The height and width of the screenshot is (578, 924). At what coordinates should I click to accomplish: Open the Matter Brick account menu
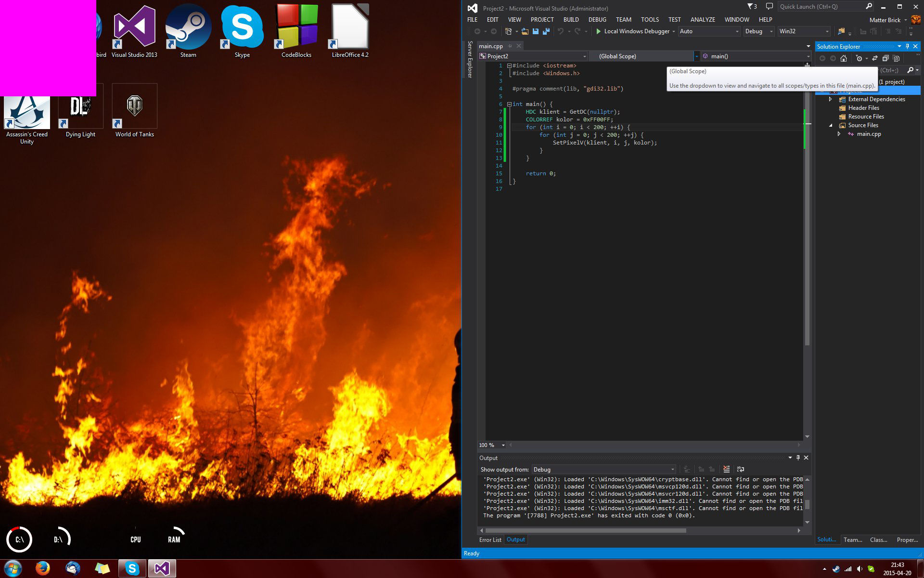(888, 20)
